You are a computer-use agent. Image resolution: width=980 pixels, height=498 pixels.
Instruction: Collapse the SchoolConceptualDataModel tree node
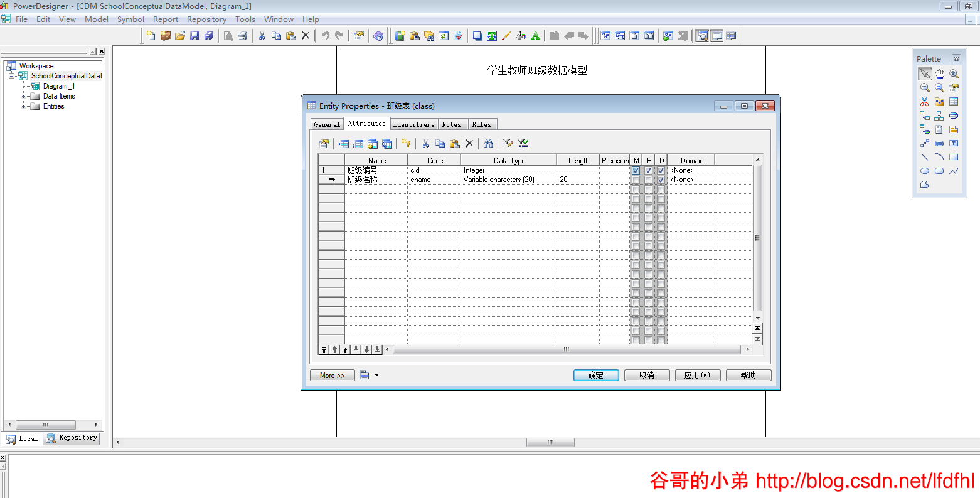pos(11,76)
